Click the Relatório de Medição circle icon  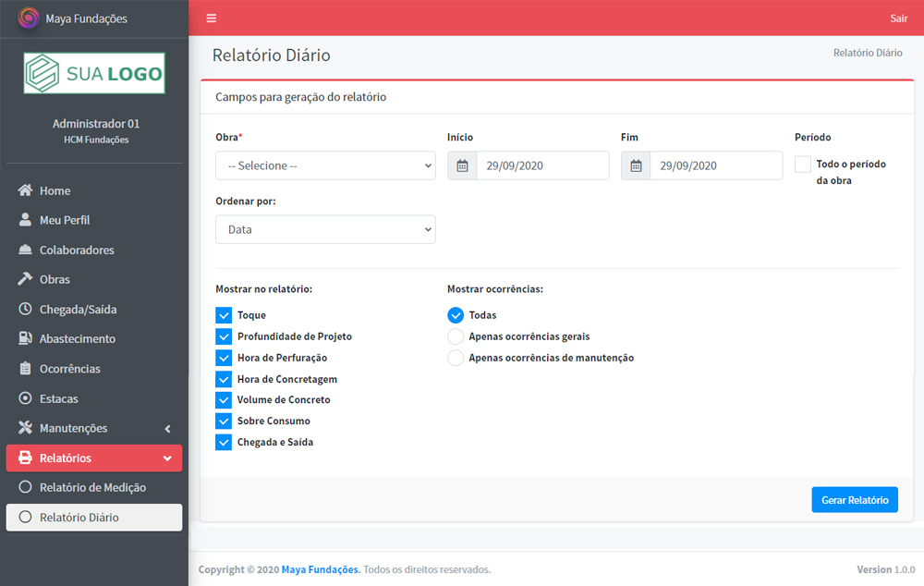tap(25, 487)
